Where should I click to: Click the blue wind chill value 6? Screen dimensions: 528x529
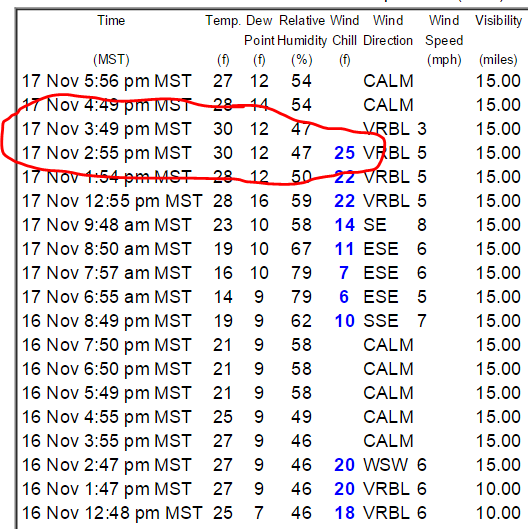pyautogui.click(x=344, y=297)
